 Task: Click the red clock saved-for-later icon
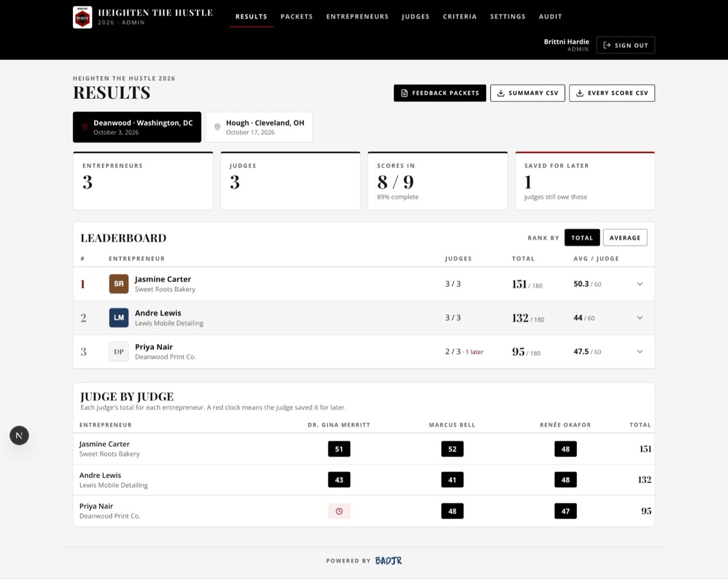tap(339, 511)
